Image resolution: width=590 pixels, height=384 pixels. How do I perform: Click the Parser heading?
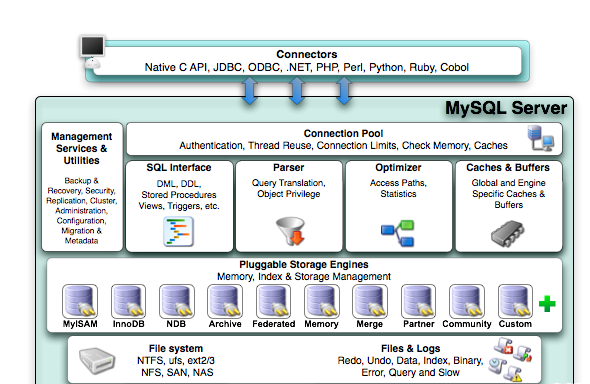tap(289, 167)
